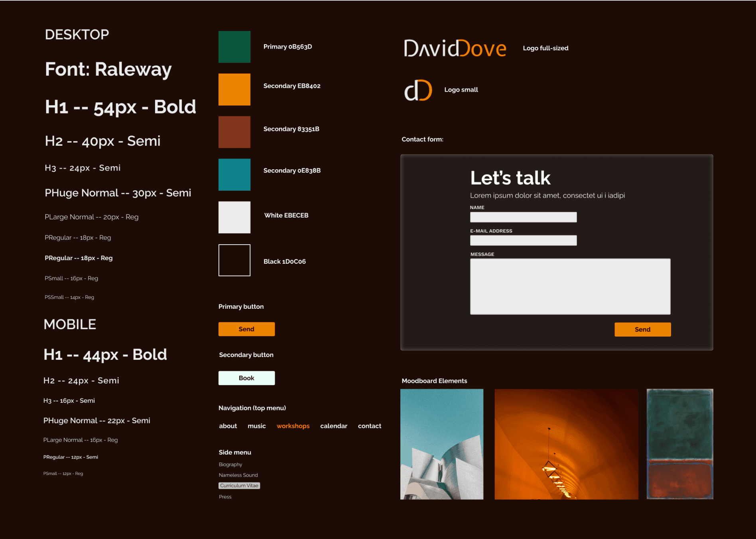Click the Book secondary button

(246, 378)
